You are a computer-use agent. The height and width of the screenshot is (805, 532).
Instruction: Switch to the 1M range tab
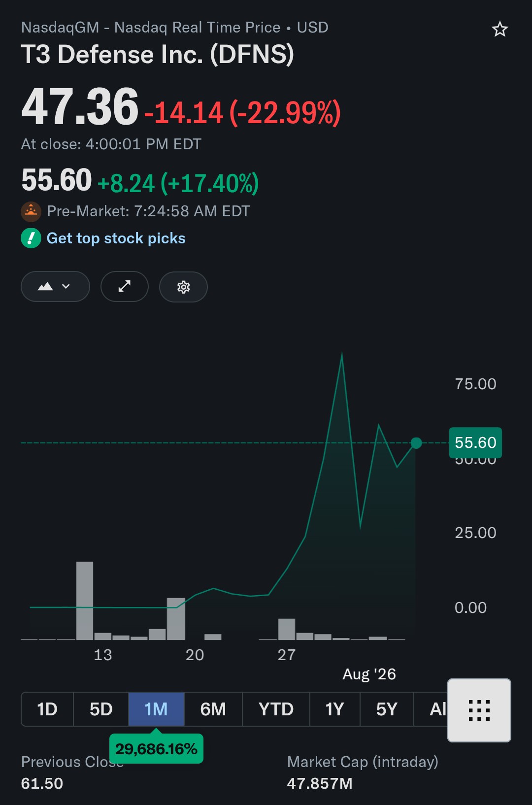tap(156, 709)
